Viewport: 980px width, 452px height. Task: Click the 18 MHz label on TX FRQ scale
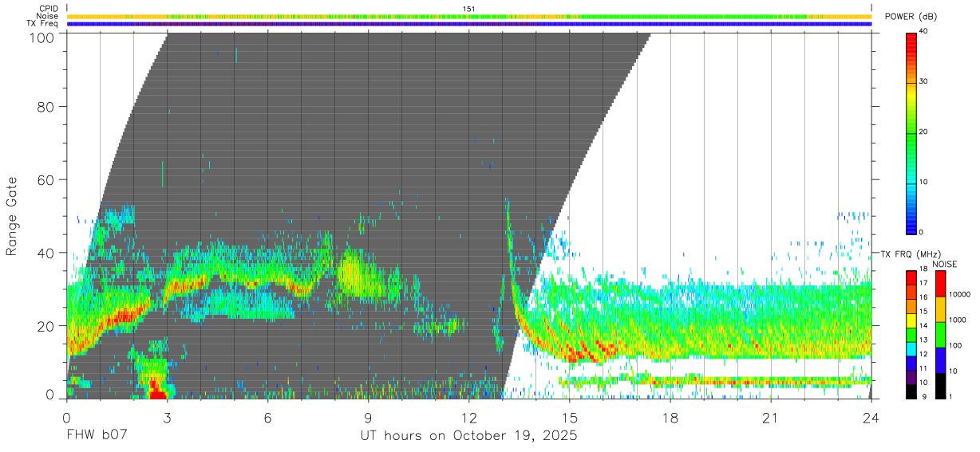[923, 269]
